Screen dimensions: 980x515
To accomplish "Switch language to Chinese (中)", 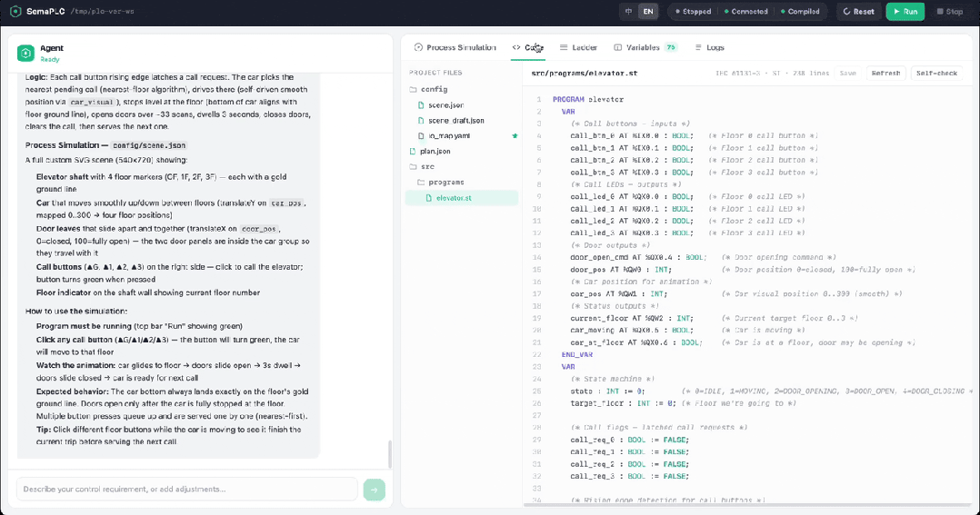I will tap(629, 11).
